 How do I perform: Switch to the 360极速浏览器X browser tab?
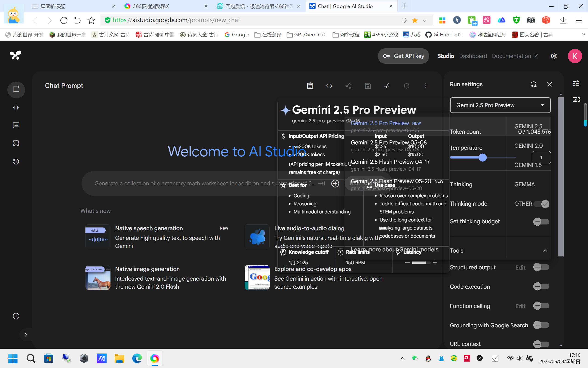point(166,6)
